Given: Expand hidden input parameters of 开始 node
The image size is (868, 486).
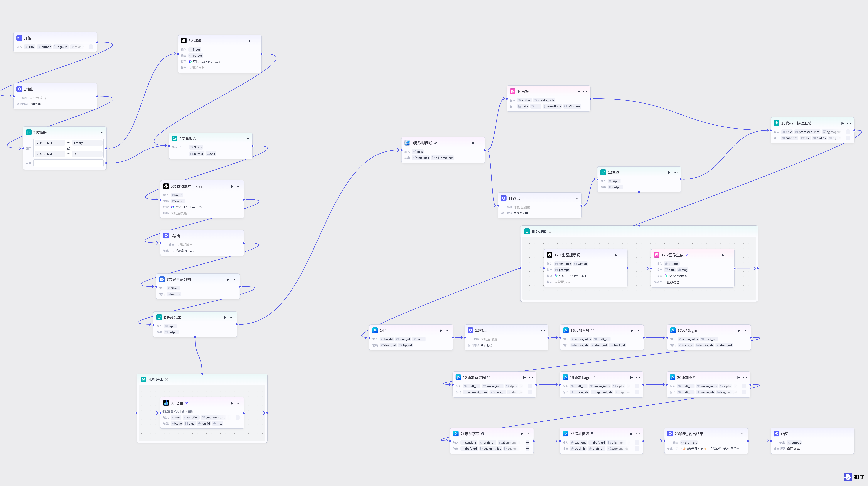Looking at the screenshot, I should 91,47.
